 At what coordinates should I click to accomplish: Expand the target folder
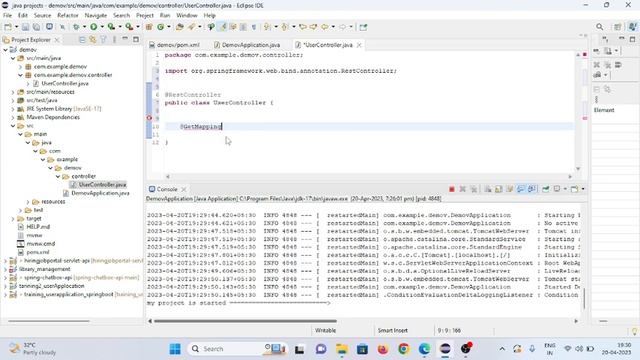pos(13,219)
